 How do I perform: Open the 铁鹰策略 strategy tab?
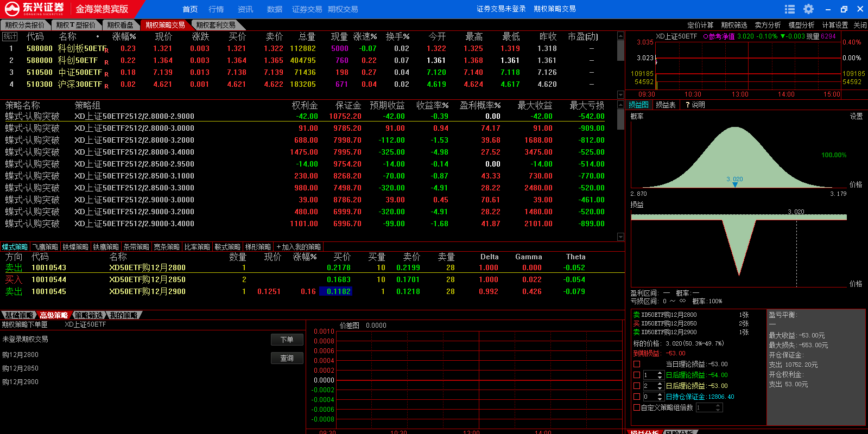[x=105, y=247]
